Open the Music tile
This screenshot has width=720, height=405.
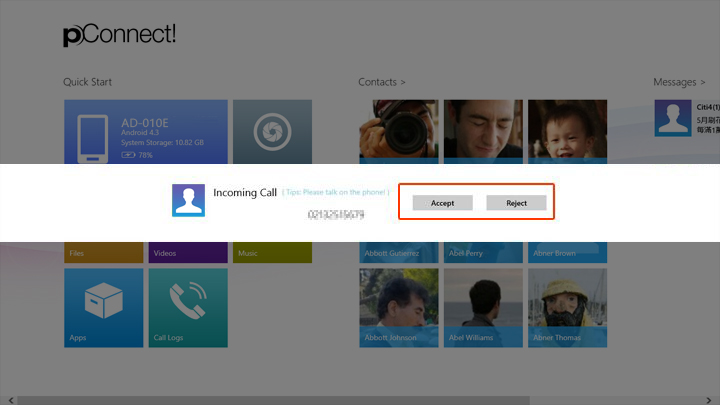(x=271, y=252)
